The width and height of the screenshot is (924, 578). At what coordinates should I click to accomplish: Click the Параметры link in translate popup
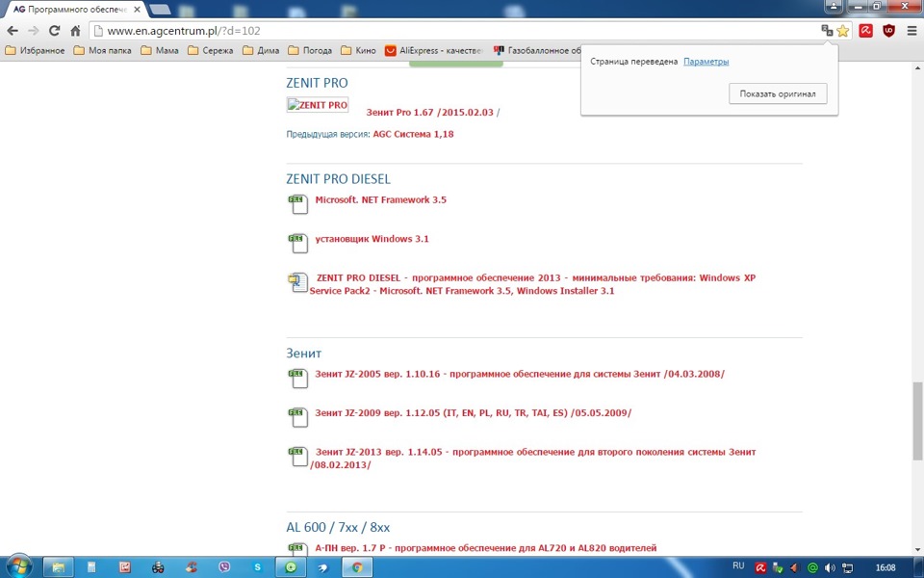(706, 62)
